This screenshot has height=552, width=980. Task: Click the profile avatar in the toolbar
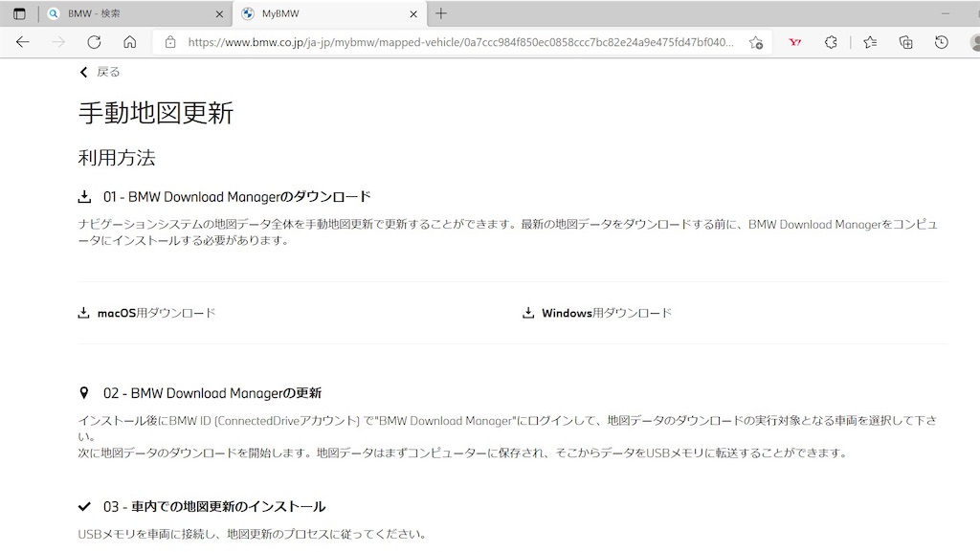[975, 42]
